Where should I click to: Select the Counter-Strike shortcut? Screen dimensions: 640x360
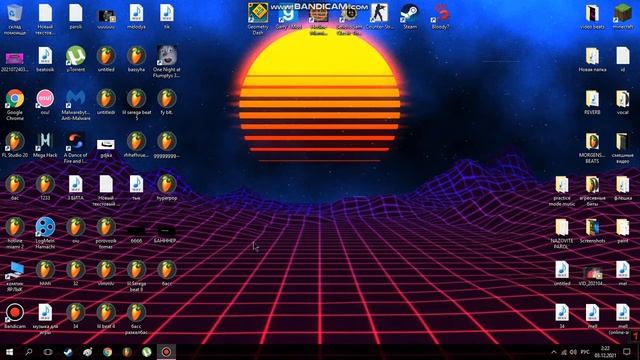tap(380, 16)
